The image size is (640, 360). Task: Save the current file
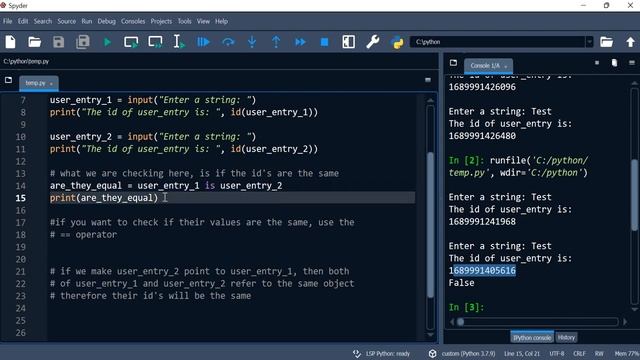click(x=58, y=42)
